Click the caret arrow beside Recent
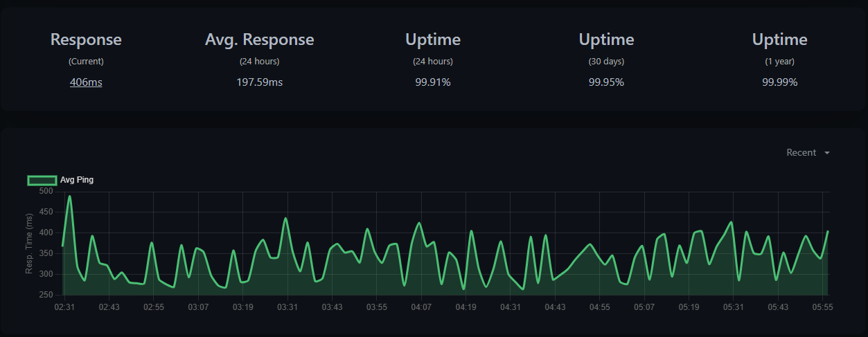This screenshot has height=337, width=868. 827,153
